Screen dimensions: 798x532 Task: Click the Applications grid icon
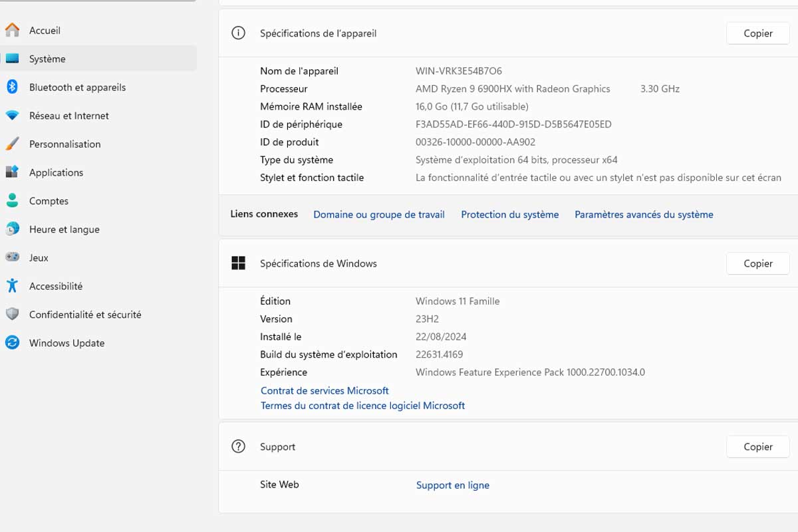tap(12, 172)
